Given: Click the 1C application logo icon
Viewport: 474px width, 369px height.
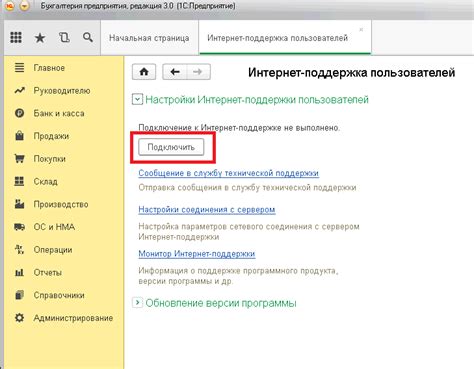Looking at the screenshot, I should click(x=9, y=6).
